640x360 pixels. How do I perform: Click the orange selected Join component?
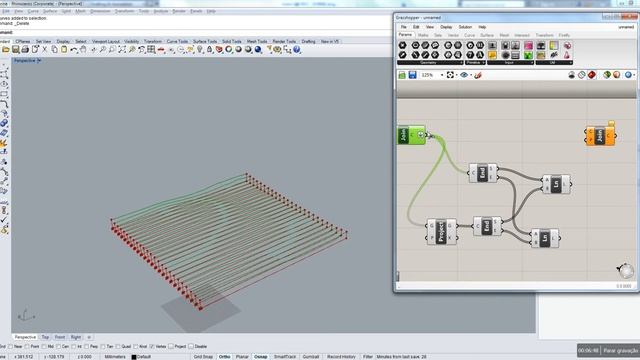[600, 136]
